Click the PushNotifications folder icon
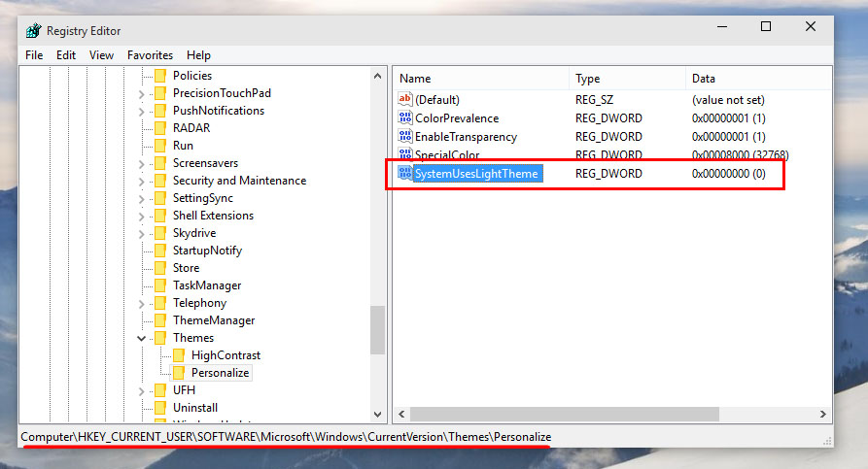This screenshot has width=868, height=469. 160,111
